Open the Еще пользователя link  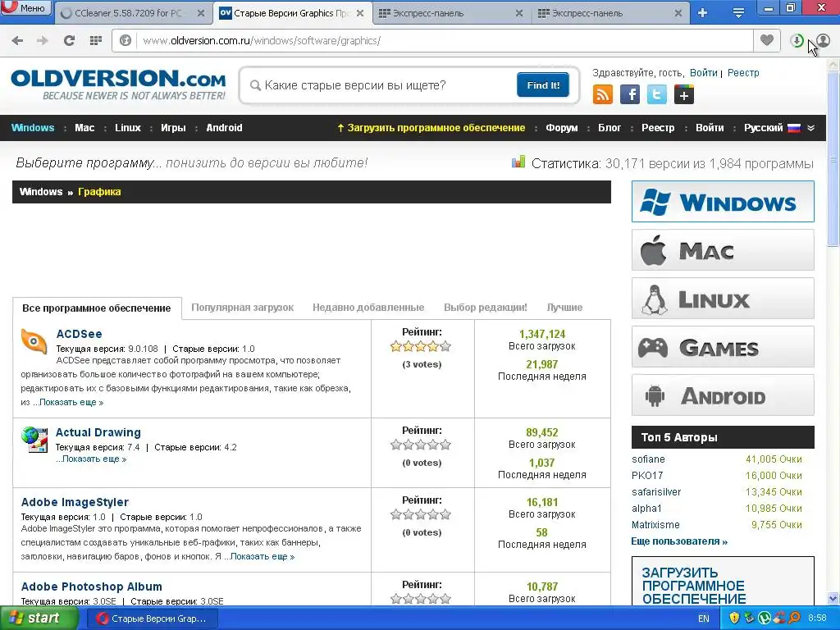coord(679,541)
